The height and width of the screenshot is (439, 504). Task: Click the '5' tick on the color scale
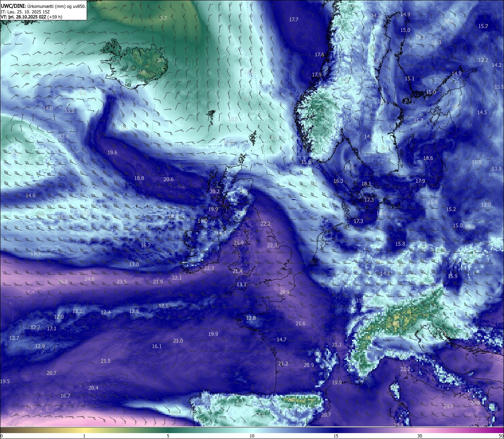(168, 436)
